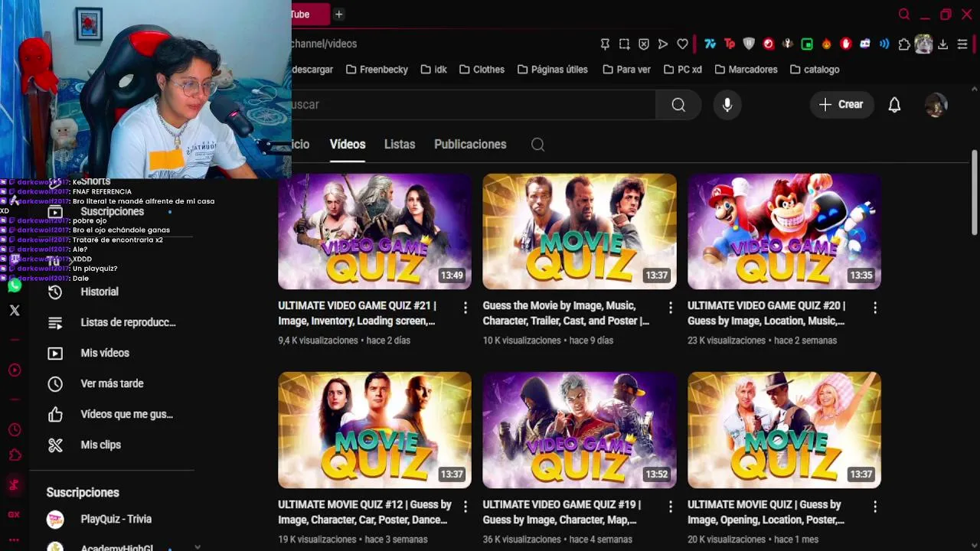Start voice search with microphone
Image resolution: width=980 pixels, height=551 pixels.
[727, 105]
